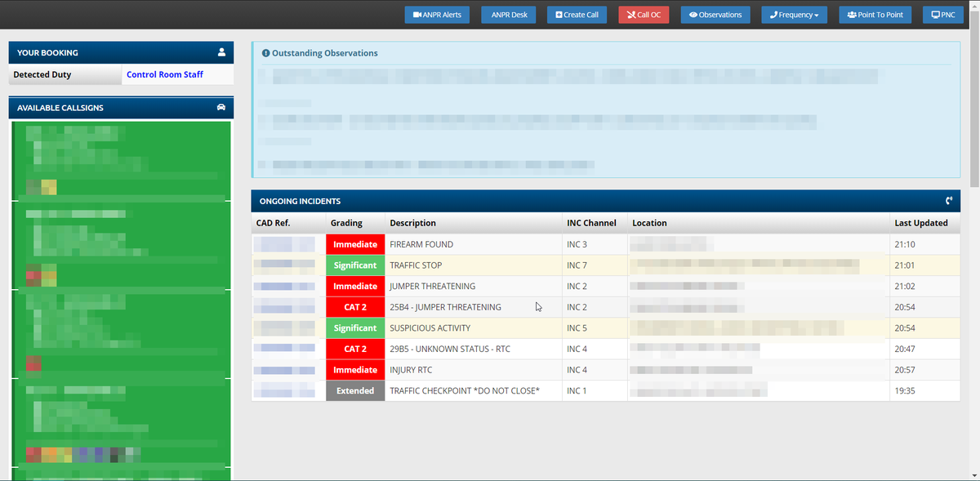Select the TRAFFIC CHECKPOINT *DO NOT CLOSE* description
This screenshot has height=481, width=980.
pos(465,390)
